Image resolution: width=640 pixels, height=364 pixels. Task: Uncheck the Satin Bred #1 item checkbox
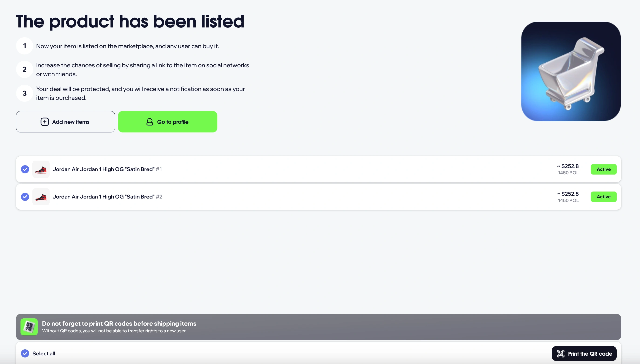(25, 169)
